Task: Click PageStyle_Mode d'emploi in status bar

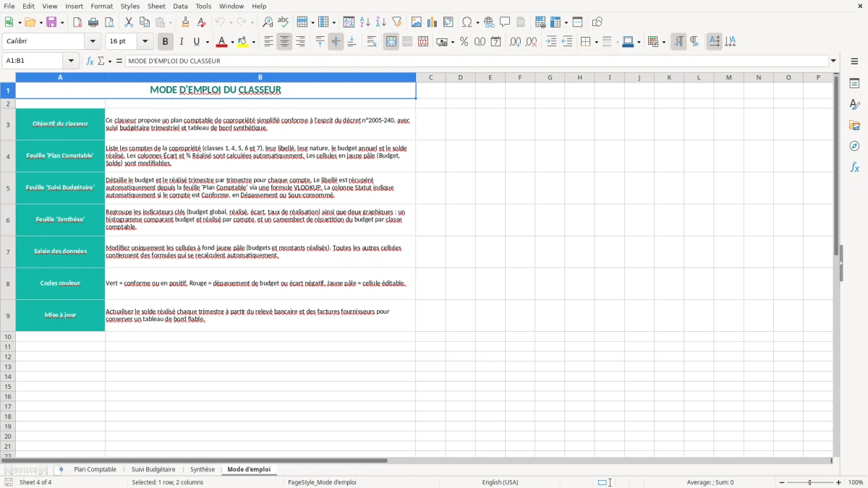Action: 322,482
